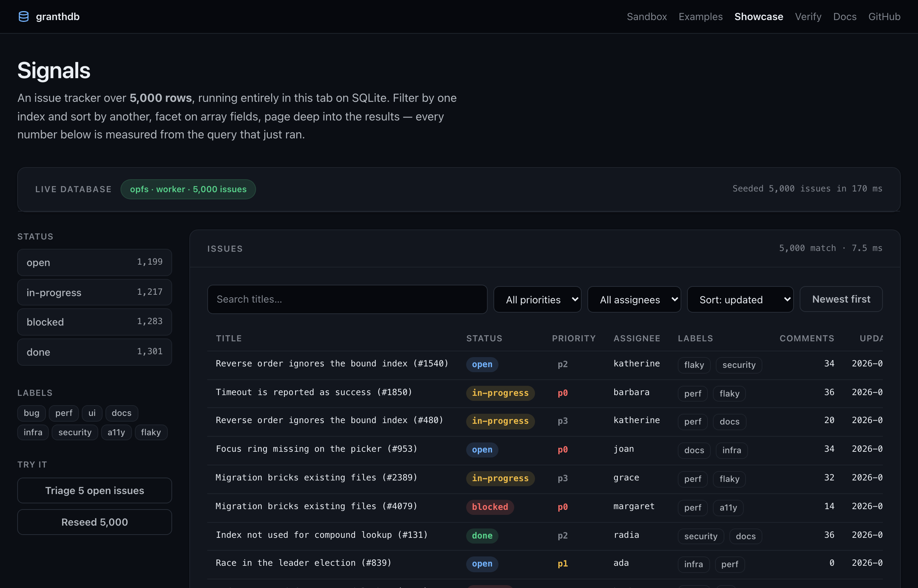Click the Reseed 5,000 button
The width and height of the screenshot is (918, 588).
point(94,522)
